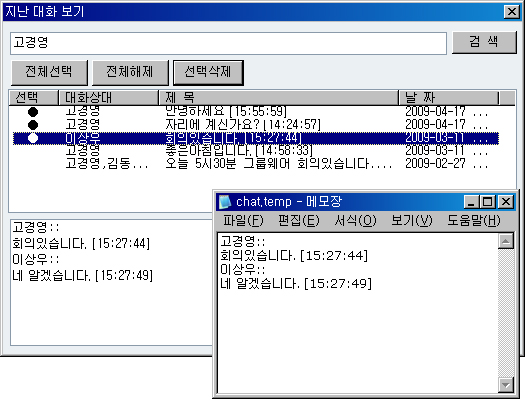Close the chat.temp Notepad window
Image resolution: width=525 pixels, height=400 pixels.
point(506,202)
